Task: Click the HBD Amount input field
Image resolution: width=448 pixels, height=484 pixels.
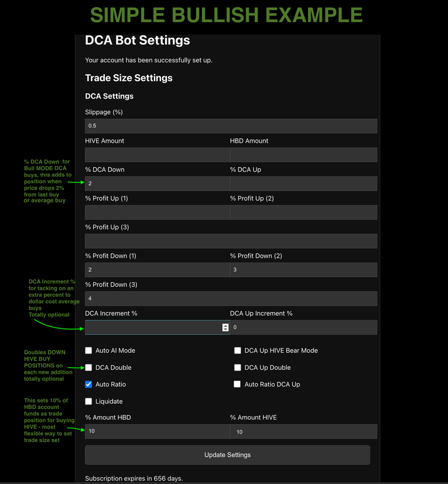Action: coord(303,155)
